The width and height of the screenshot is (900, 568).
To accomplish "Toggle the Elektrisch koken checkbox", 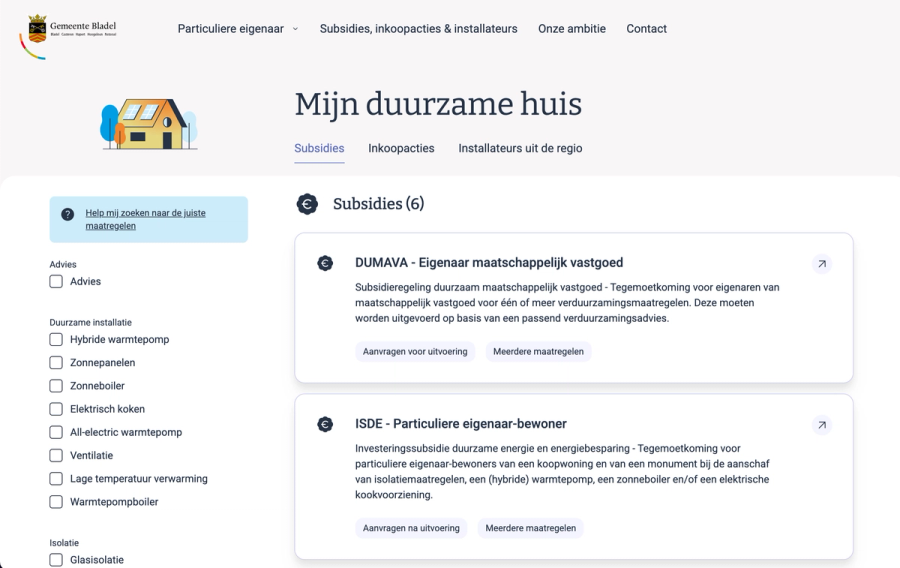I will pyautogui.click(x=56, y=409).
